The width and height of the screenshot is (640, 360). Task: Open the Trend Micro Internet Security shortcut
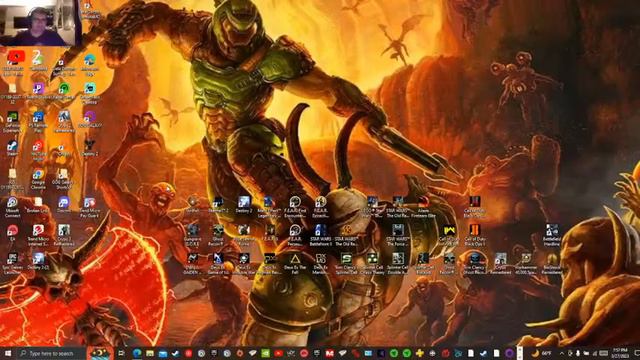38,236
